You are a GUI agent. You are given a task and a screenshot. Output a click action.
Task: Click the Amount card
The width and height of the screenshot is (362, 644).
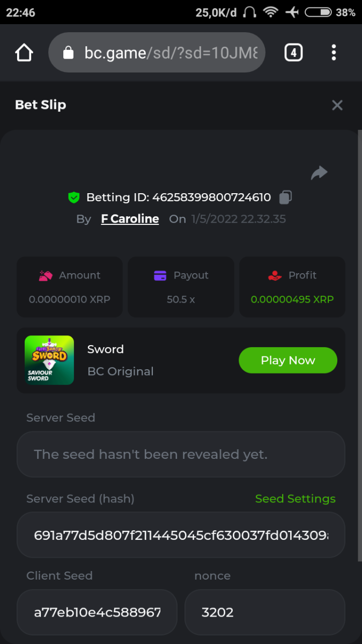70,287
